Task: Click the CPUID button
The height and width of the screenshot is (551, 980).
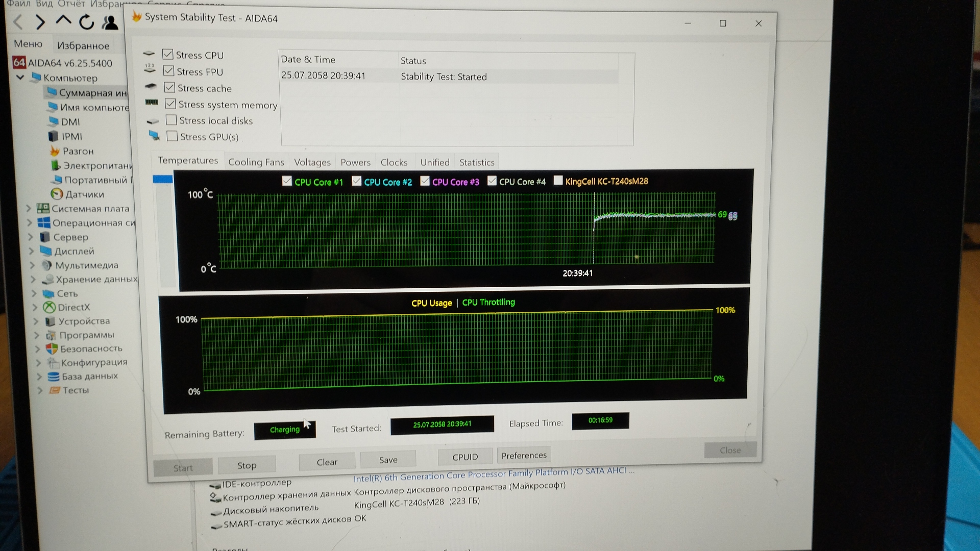Action: click(464, 457)
